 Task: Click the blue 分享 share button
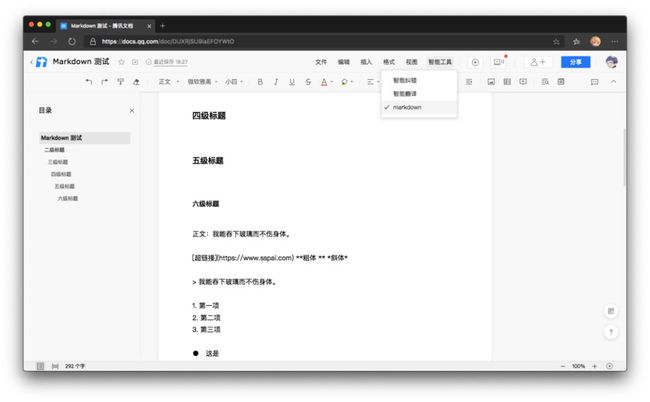point(575,62)
